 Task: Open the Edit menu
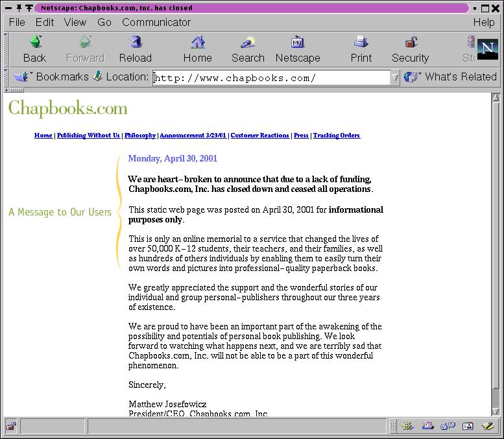[44, 22]
